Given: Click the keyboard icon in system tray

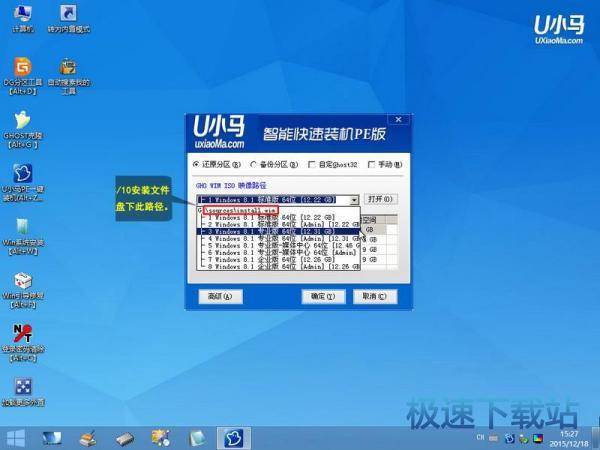Looking at the screenshot, I should click(x=494, y=438).
